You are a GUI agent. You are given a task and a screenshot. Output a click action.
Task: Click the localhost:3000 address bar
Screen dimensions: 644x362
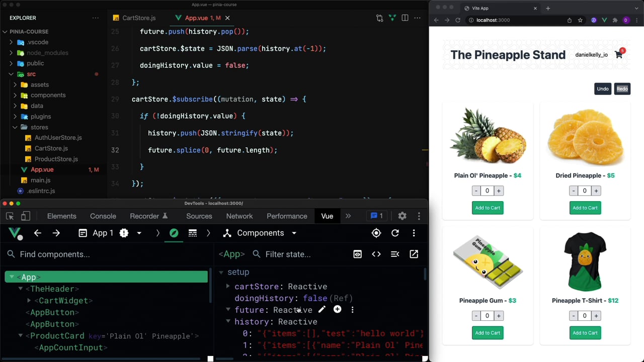click(516, 20)
